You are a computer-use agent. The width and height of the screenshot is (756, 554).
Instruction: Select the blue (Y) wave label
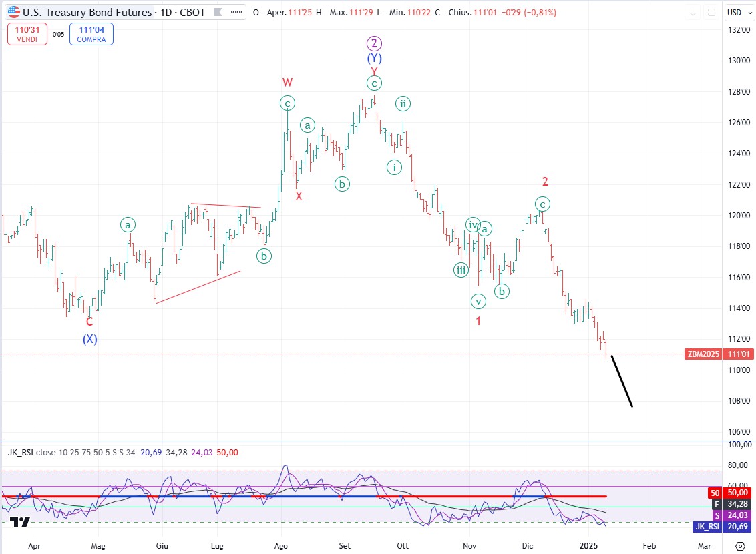[374, 59]
